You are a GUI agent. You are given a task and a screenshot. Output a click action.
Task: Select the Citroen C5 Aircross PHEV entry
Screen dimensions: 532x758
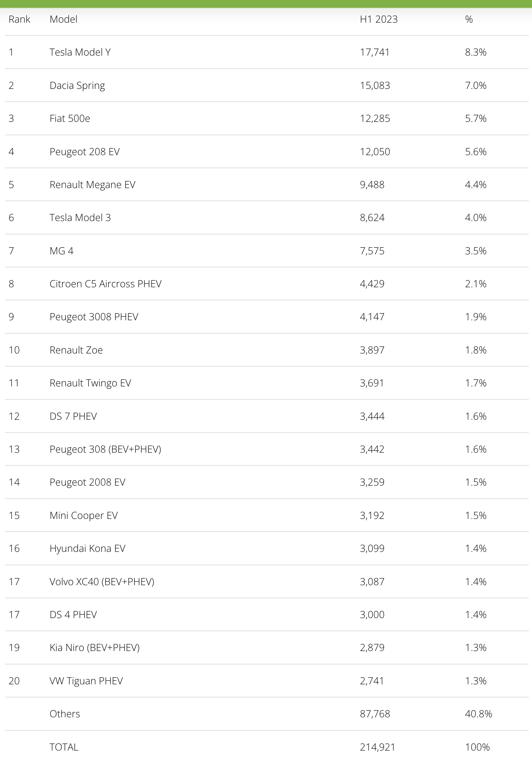pyautogui.click(x=105, y=284)
